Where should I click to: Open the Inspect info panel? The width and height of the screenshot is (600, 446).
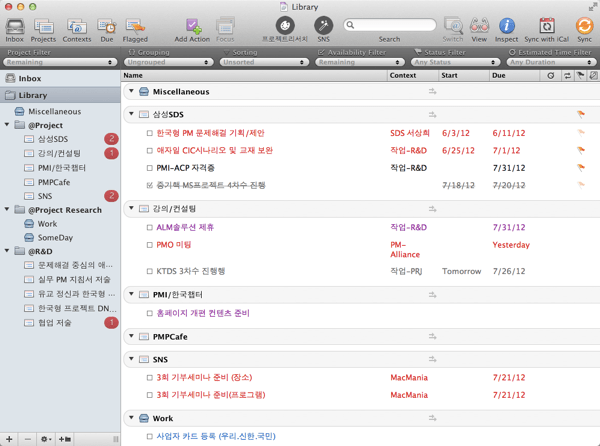coord(507,25)
